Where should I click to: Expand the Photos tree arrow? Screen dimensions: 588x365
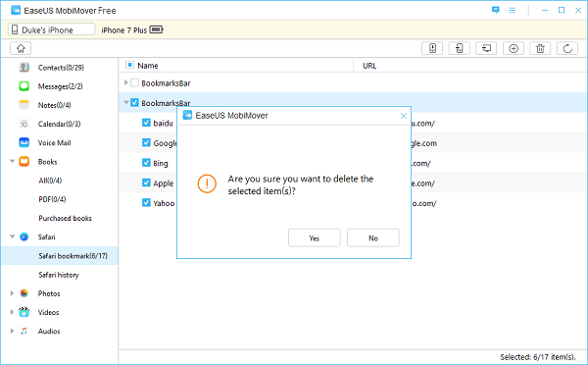pyautogui.click(x=12, y=293)
